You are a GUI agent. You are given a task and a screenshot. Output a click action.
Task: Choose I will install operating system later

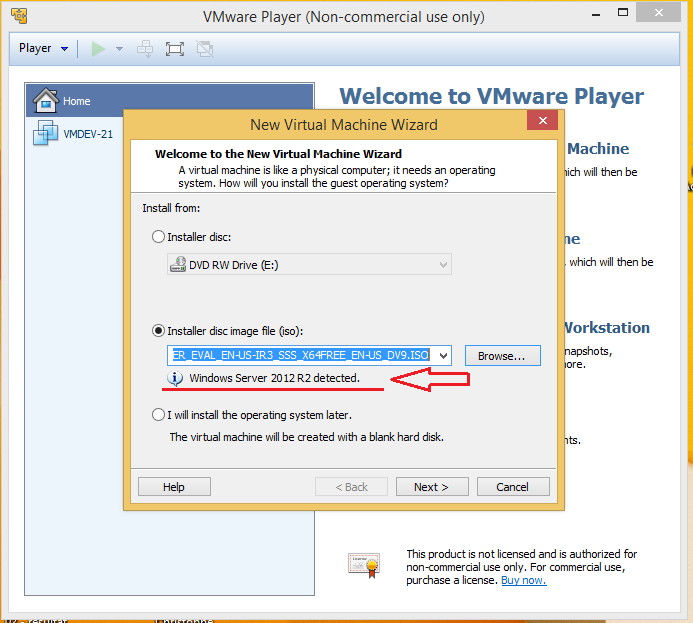tap(158, 415)
